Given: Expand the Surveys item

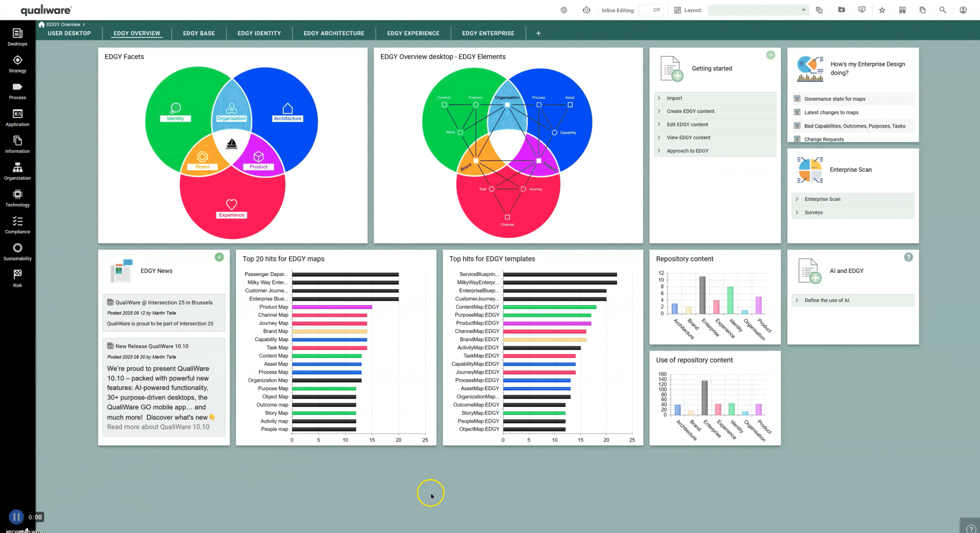Looking at the screenshot, I should click(x=813, y=213).
